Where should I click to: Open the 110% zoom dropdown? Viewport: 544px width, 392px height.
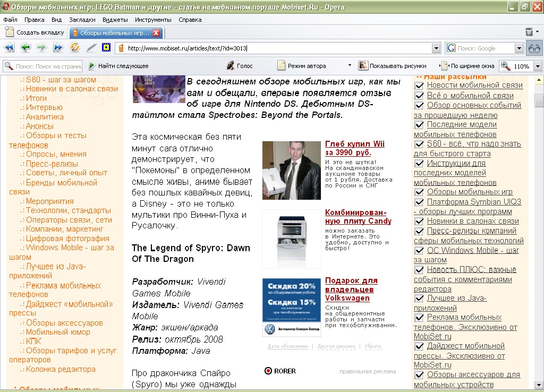pyautogui.click(x=538, y=66)
